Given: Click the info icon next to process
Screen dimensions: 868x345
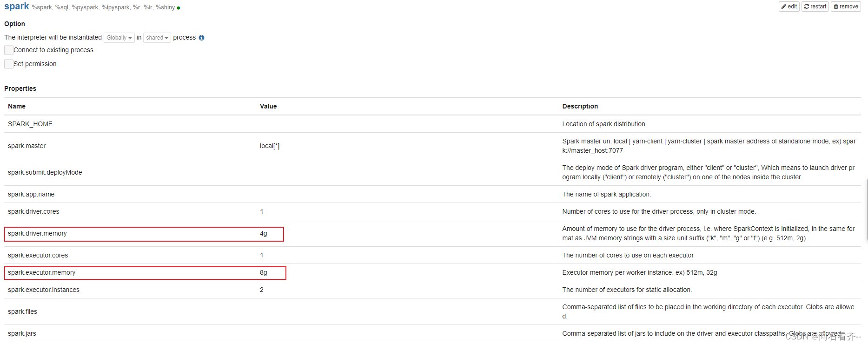Looking at the screenshot, I should (x=201, y=37).
